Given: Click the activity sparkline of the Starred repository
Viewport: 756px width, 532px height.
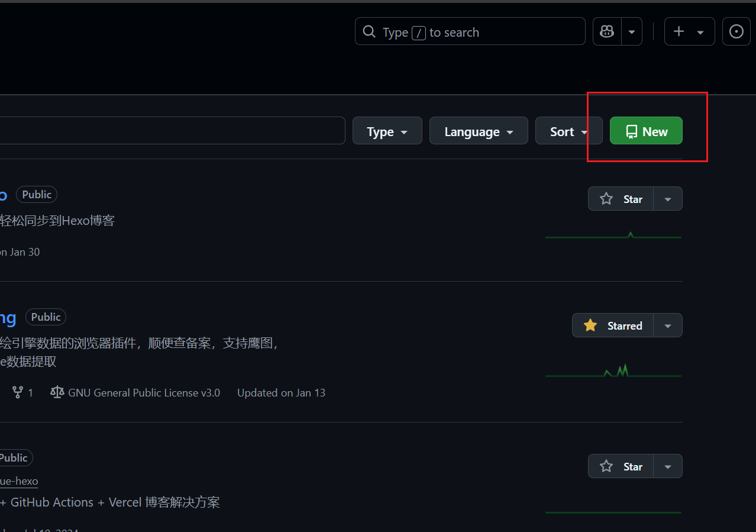Looking at the screenshot, I should tap(613, 372).
